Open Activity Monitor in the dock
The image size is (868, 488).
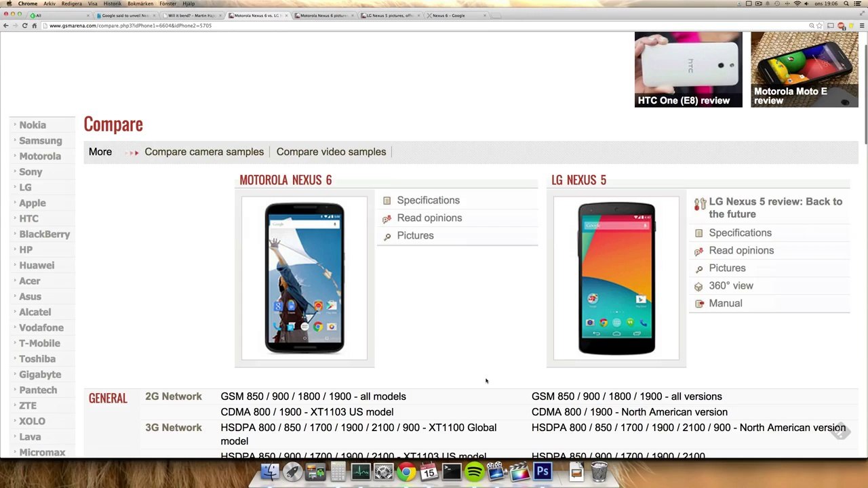(361, 471)
